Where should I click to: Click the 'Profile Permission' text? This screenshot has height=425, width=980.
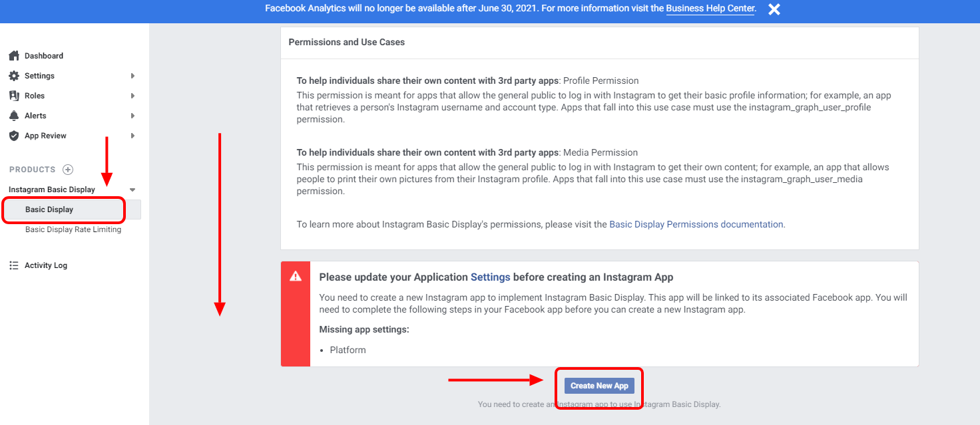pos(601,80)
